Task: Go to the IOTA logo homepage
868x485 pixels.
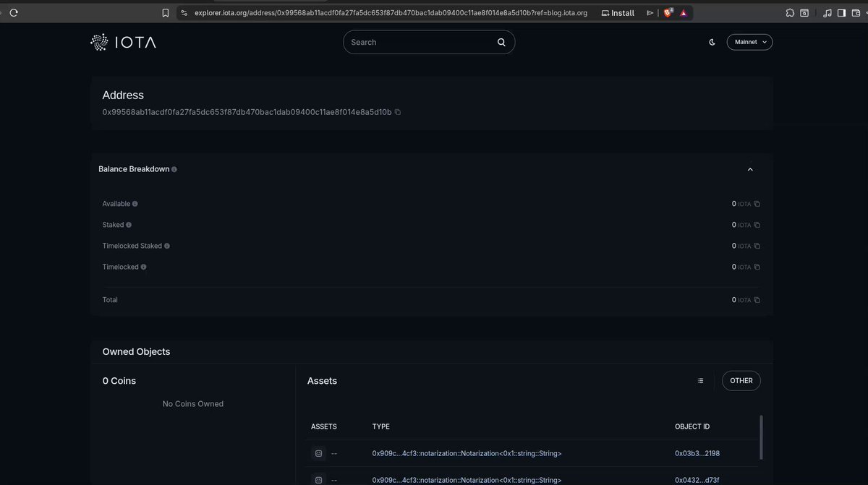Action: click(x=123, y=43)
